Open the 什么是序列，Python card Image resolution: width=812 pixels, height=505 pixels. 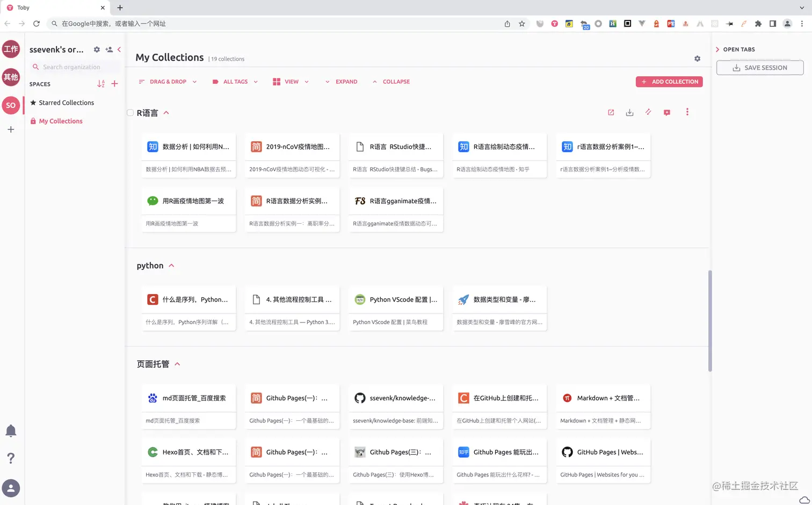click(189, 308)
